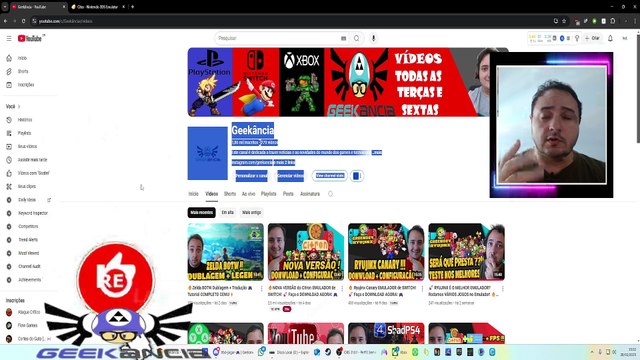Viewport: 640px width, 360px height.
Task: Open the Ao vivo channel tab
Action: point(248,194)
